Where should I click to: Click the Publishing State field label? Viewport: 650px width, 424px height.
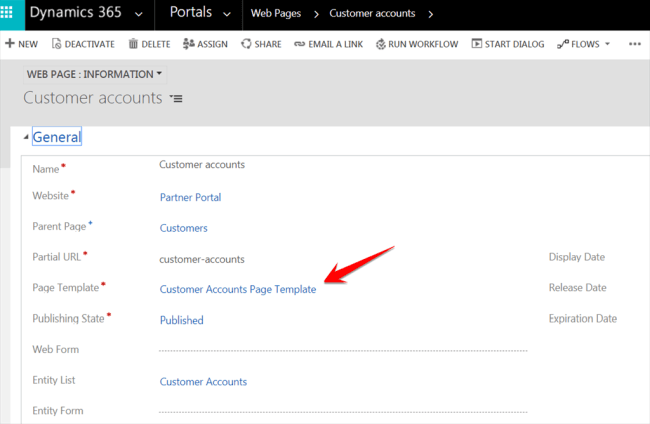click(x=68, y=318)
